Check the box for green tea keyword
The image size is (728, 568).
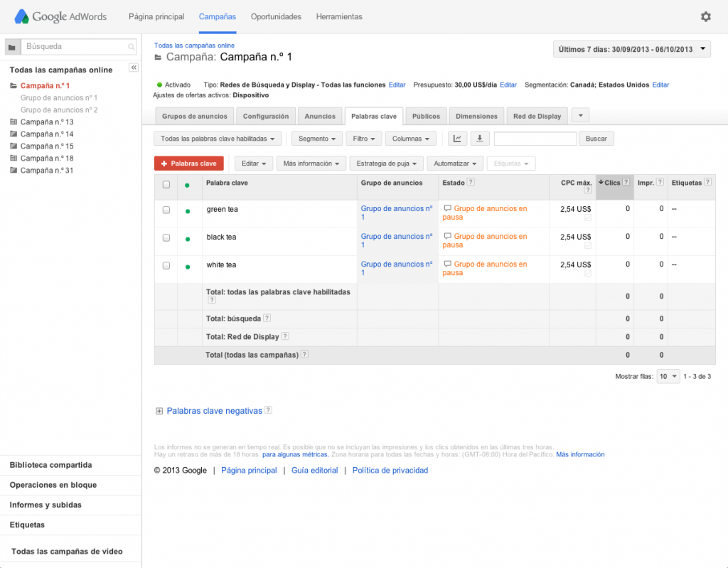pyautogui.click(x=166, y=210)
